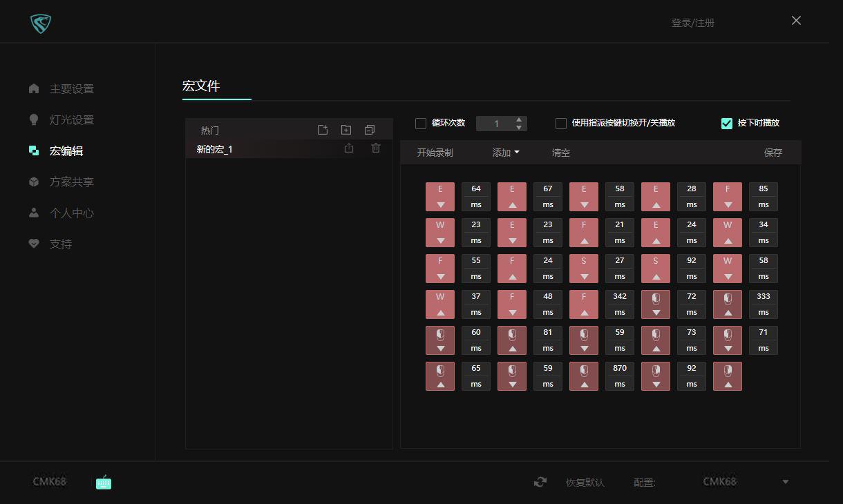Open the 添加 dropdown menu
The width and height of the screenshot is (843, 504).
505,153
